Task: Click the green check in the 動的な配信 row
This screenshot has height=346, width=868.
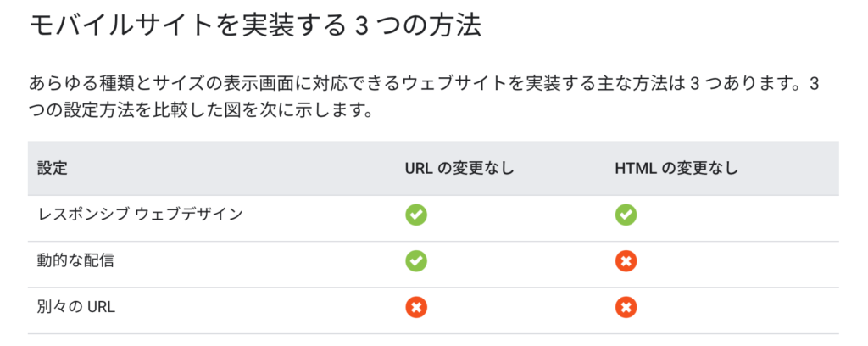Action: (x=415, y=261)
